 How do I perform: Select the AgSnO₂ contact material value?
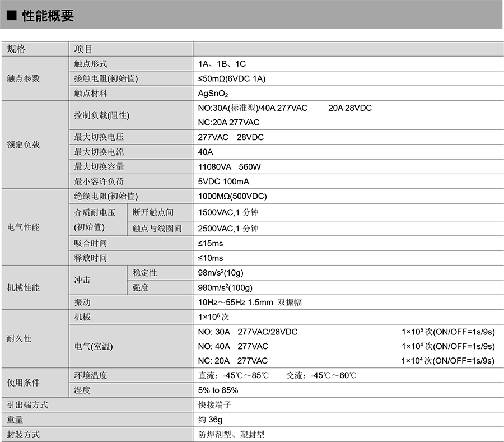[x=213, y=94]
